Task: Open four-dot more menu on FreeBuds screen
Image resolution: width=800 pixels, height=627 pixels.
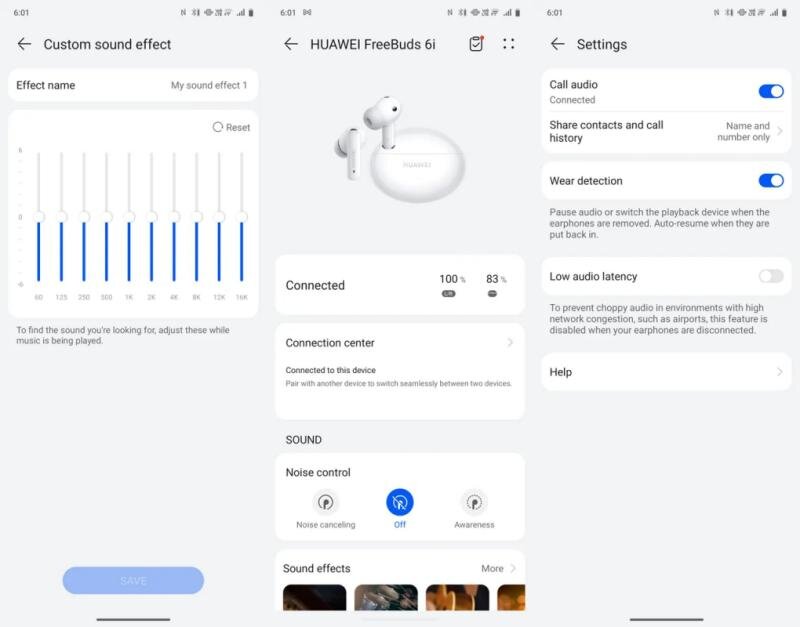Action: coord(508,44)
